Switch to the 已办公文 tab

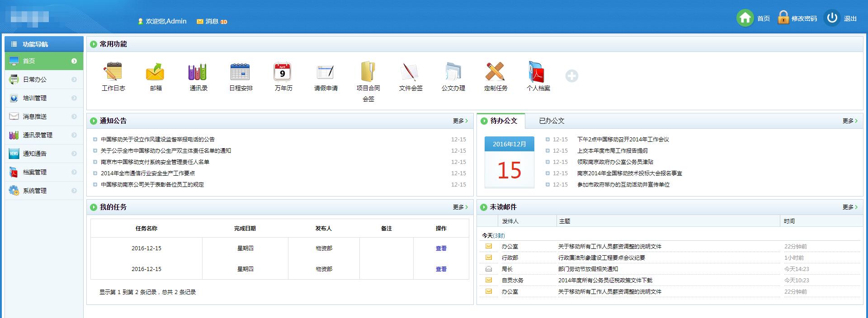(552, 121)
